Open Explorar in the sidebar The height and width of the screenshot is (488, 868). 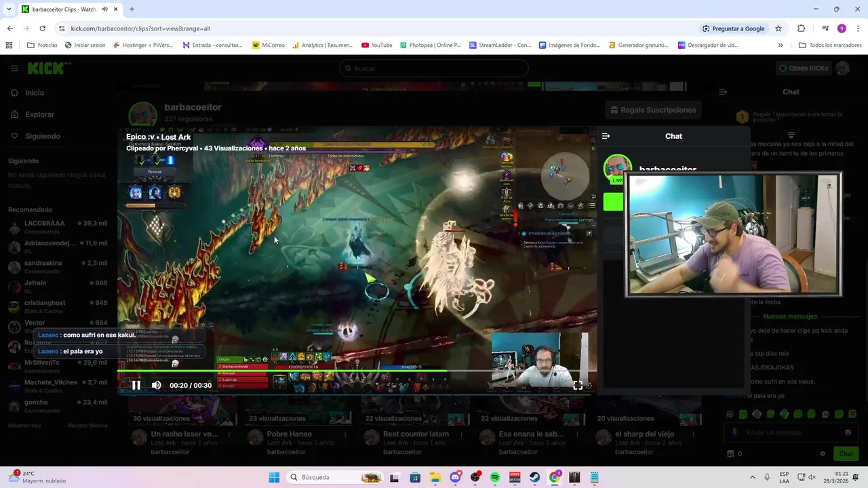39,115
